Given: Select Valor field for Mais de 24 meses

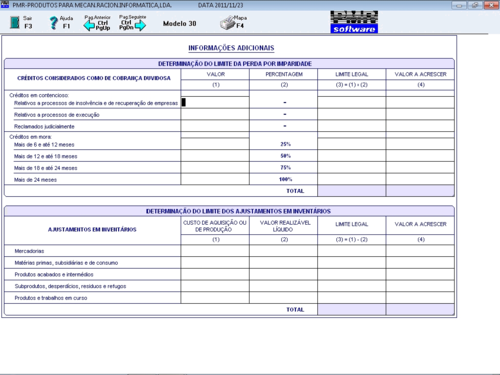Looking at the screenshot, I should 215,179.
